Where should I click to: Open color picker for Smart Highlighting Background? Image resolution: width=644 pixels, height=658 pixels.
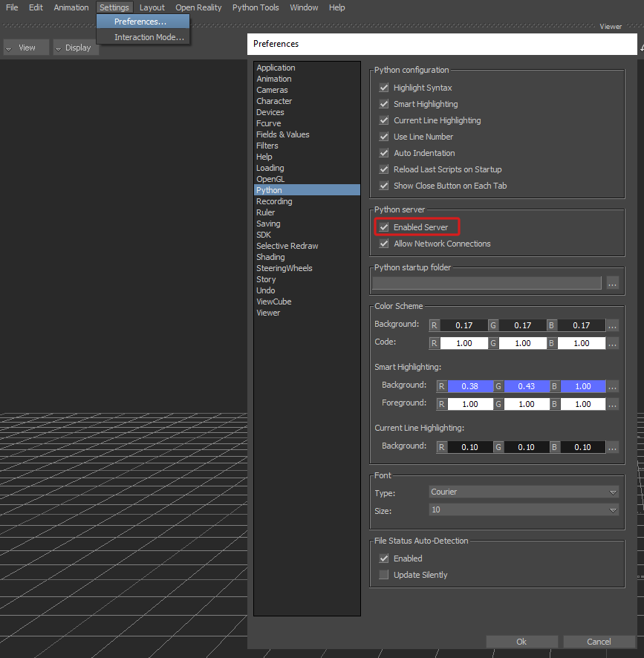613,386
